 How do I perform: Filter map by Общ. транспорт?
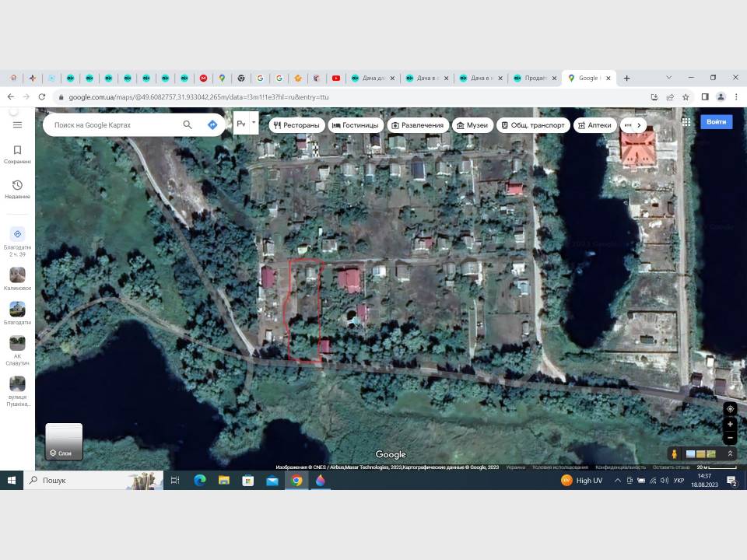click(x=533, y=125)
